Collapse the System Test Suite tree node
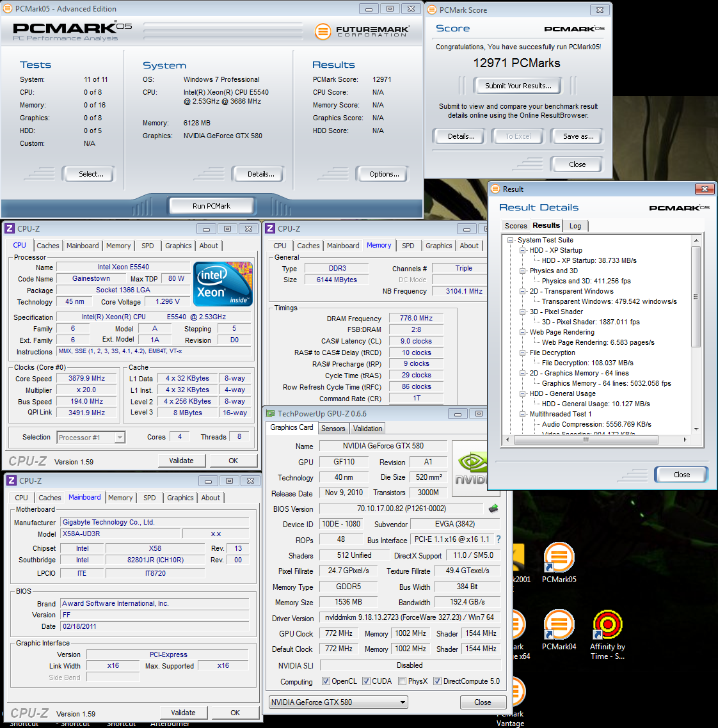This screenshot has width=718, height=728. coord(511,240)
